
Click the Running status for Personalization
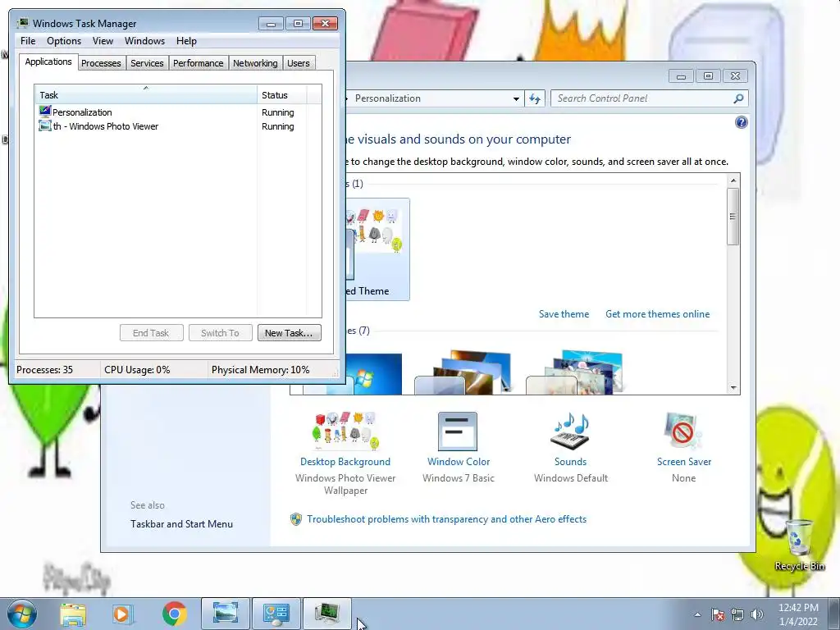[277, 112]
